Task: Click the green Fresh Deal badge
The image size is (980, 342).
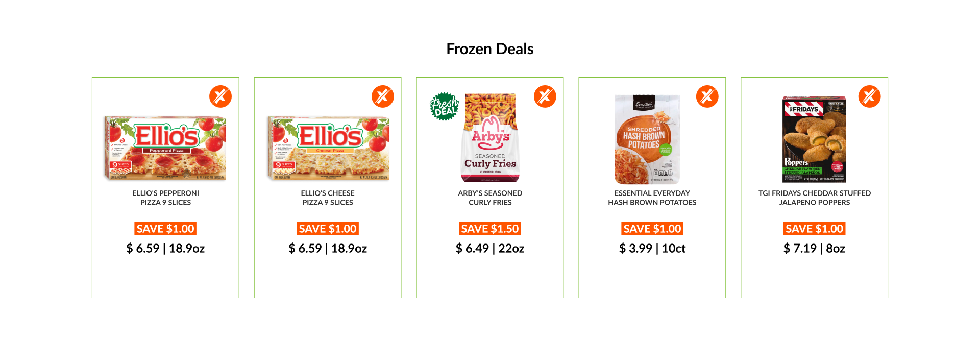Action: (445, 107)
